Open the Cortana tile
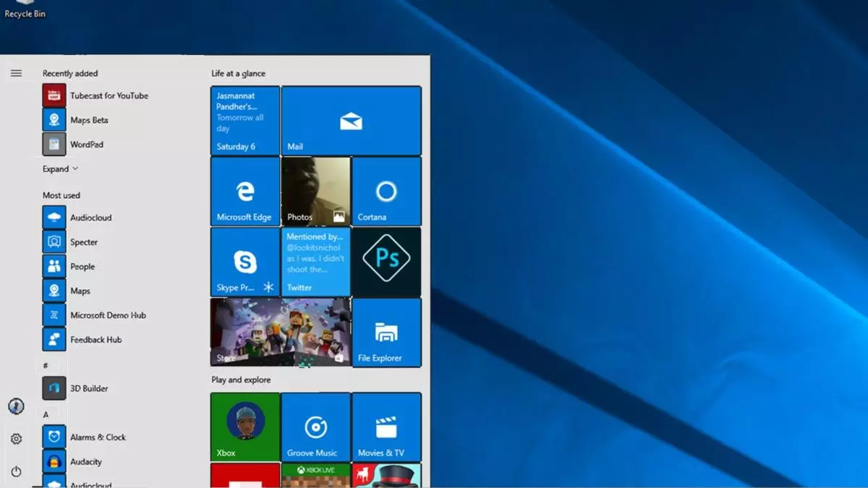This screenshot has height=488, width=868. pos(386,192)
